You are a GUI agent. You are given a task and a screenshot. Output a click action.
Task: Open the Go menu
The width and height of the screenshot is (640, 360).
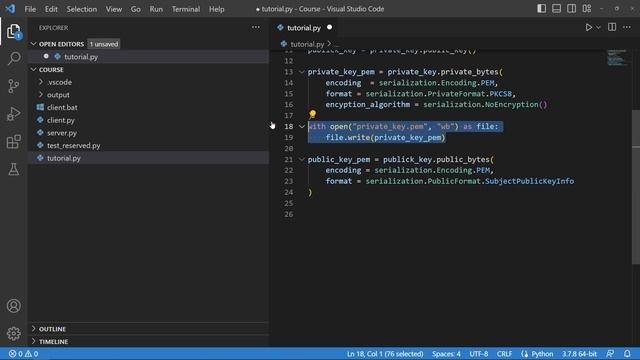pyautogui.click(x=136, y=9)
